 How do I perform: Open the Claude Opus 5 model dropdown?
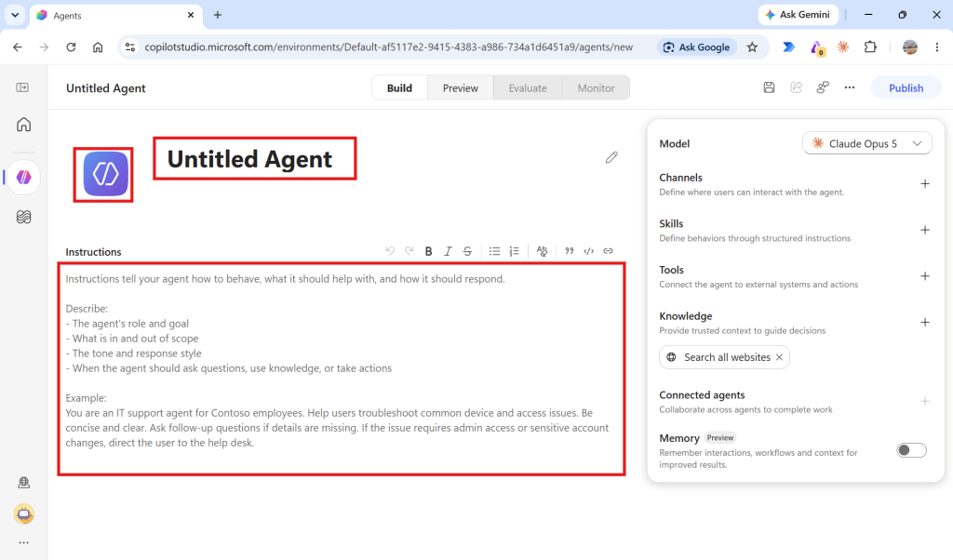tap(866, 143)
